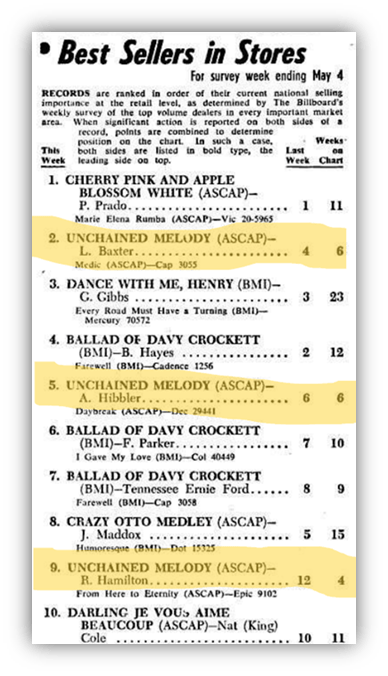
Task: Select entry 3 Dance With Me, Henry
Action: 196,302
